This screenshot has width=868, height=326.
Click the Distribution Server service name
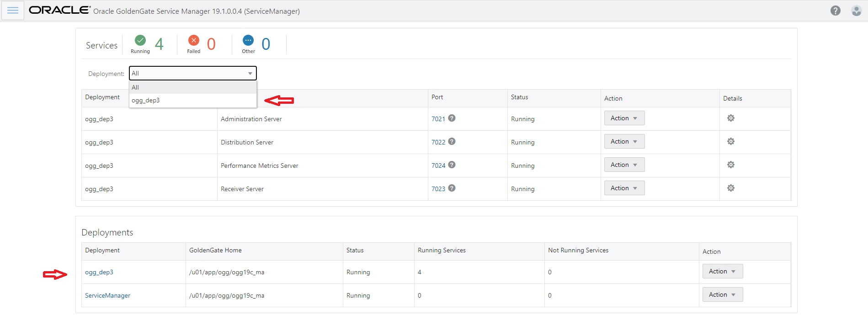(x=247, y=142)
